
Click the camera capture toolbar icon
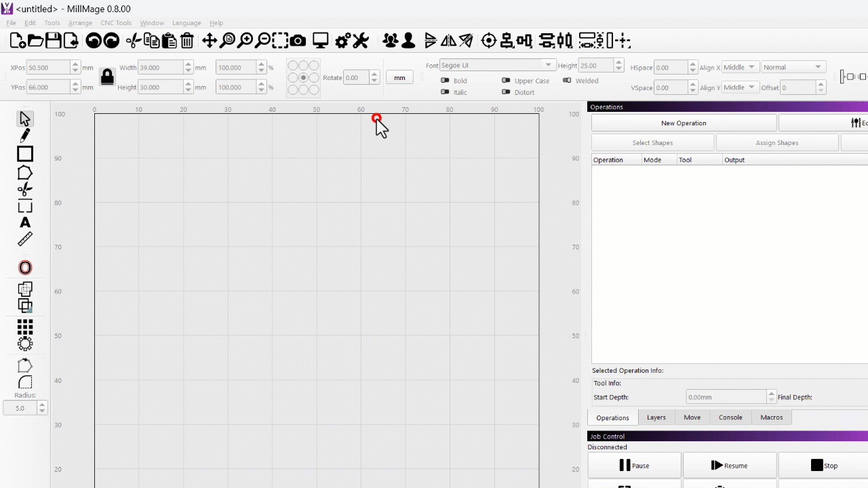click(298, 41)
